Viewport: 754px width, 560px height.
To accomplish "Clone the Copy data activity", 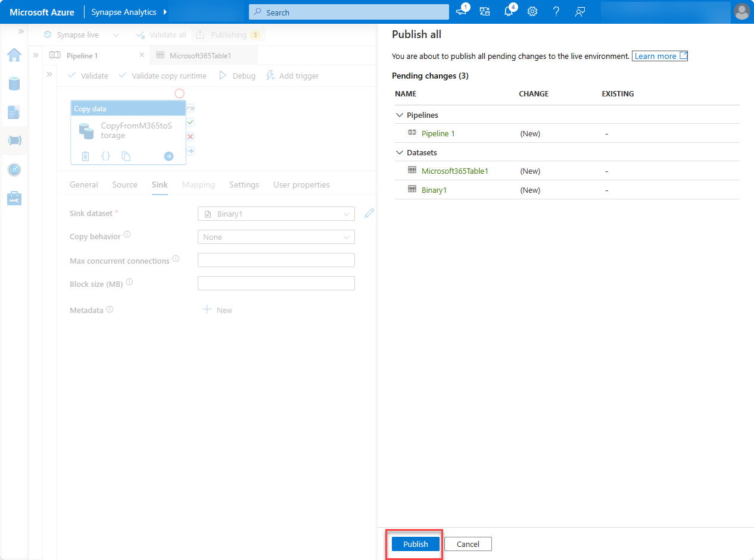I will pos(126,156).
